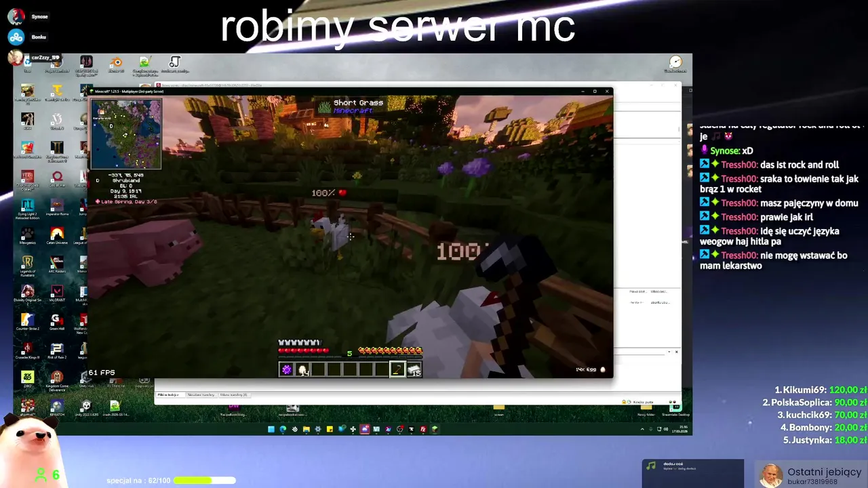
Task: Launch Kingdom Come Deliverance desktop shortcut
Action: (x=57, y=380)
